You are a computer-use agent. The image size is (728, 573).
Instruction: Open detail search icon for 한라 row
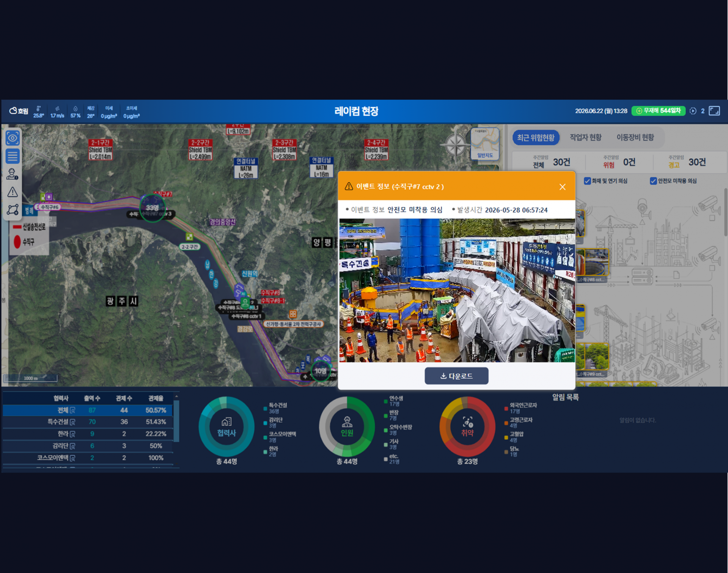[x=72, y=434]
